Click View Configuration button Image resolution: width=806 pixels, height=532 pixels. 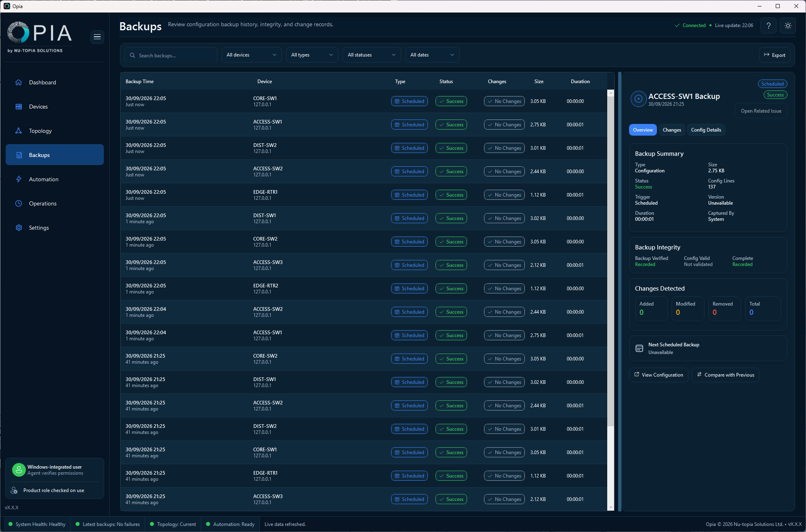659,375
